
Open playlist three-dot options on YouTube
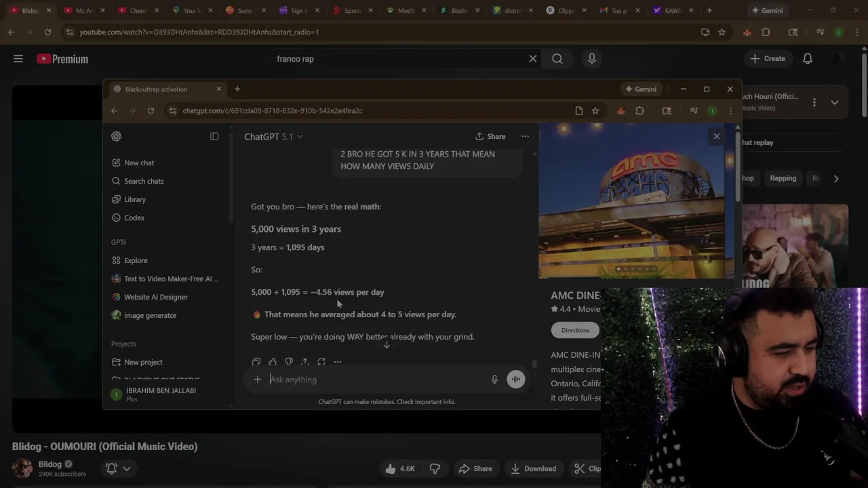pyautogui.click(x=814, y=102)
